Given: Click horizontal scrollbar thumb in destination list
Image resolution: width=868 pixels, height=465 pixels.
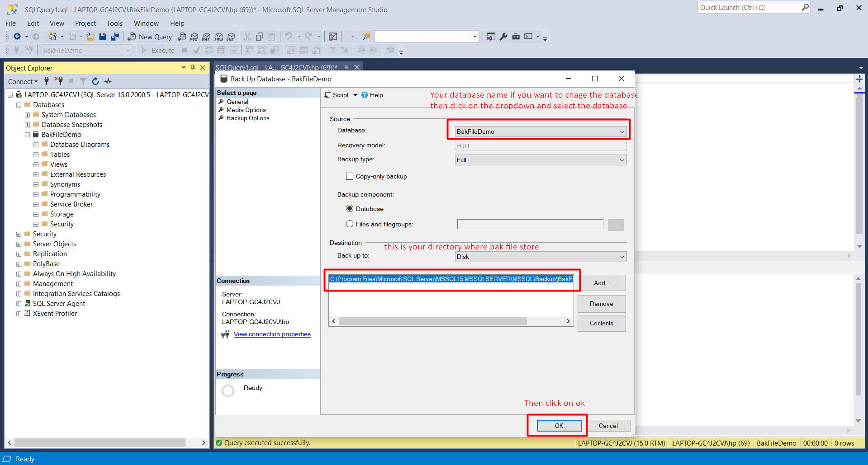Looking at the screenshot, I should [433, 321].
